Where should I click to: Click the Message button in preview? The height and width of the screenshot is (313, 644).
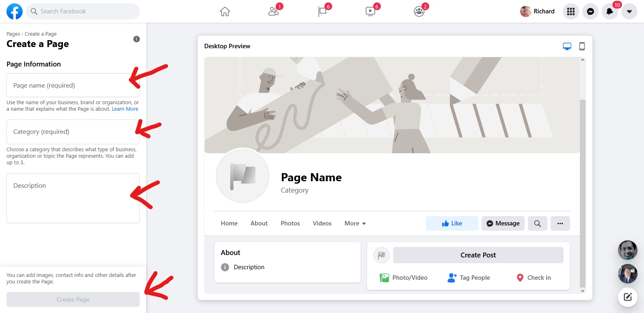click(503, 223)
